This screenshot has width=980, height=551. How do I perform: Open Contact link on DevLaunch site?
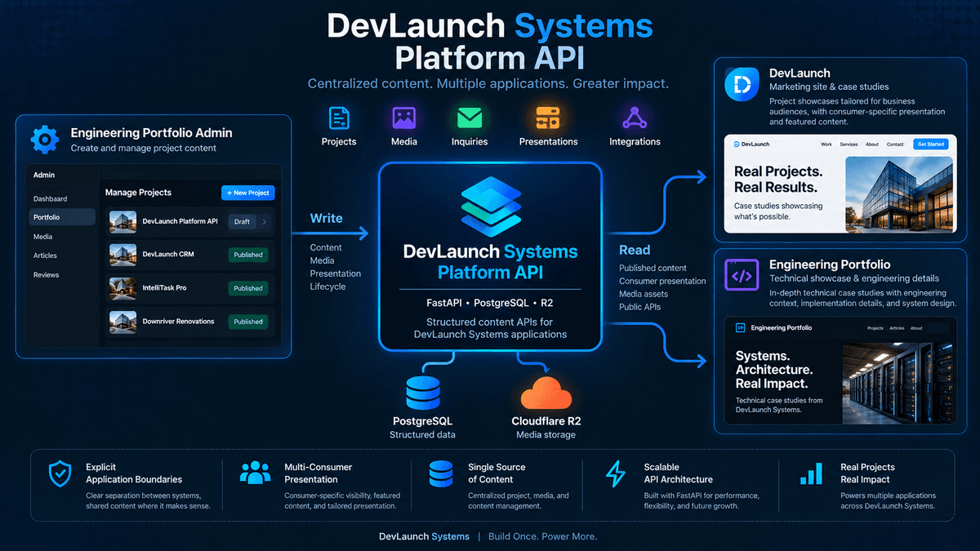[895, 144]
